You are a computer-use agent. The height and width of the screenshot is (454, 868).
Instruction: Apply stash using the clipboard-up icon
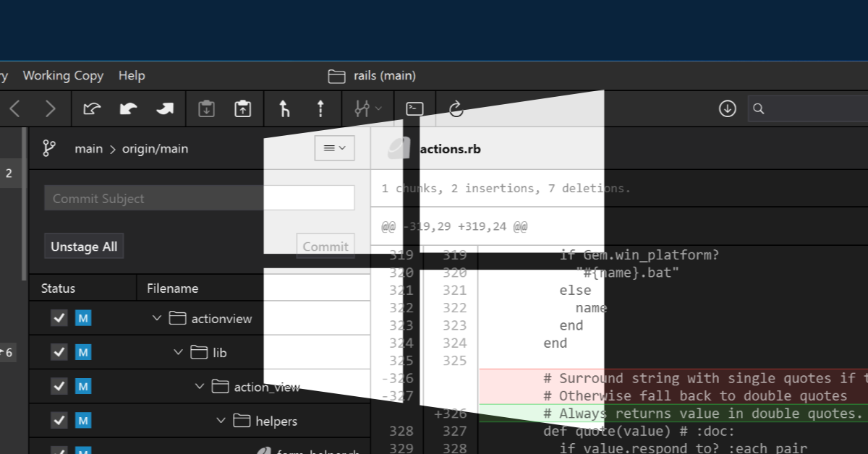pos(242,108)
